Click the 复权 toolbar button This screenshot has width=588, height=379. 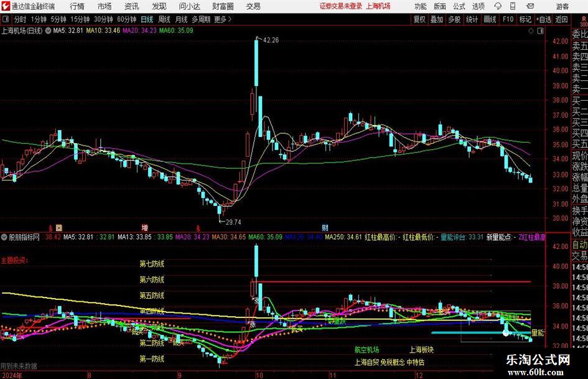coord(419,19)
